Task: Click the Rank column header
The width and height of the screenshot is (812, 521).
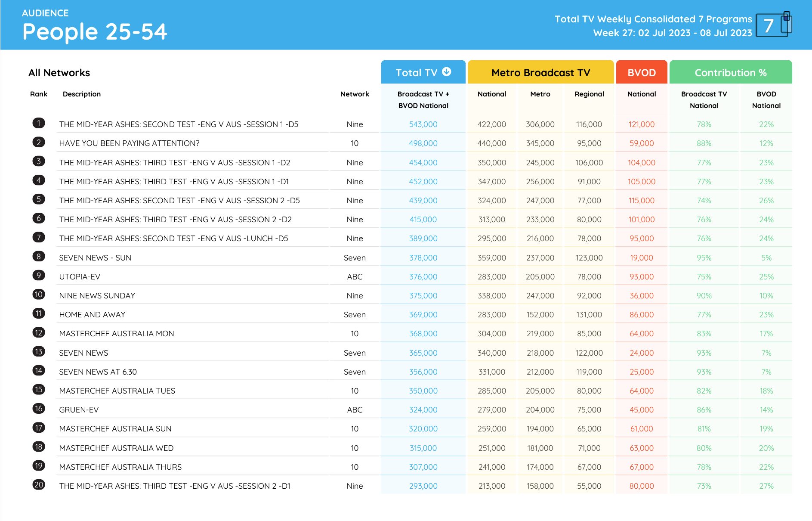Action: pos(39,94)
